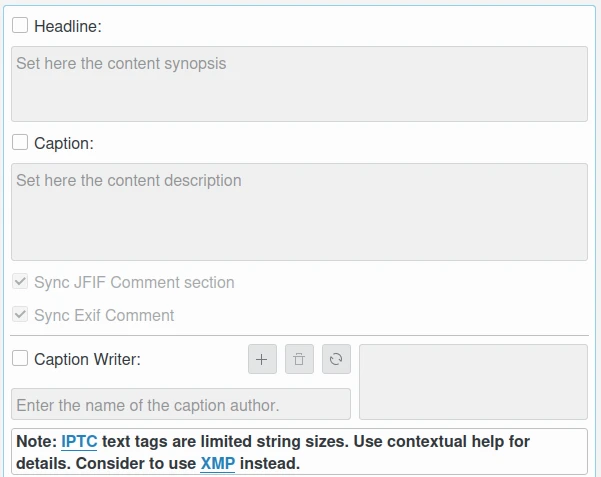601x477 pixels.
Task: Tick the Caption checkbox box
Action: point(20,143)
